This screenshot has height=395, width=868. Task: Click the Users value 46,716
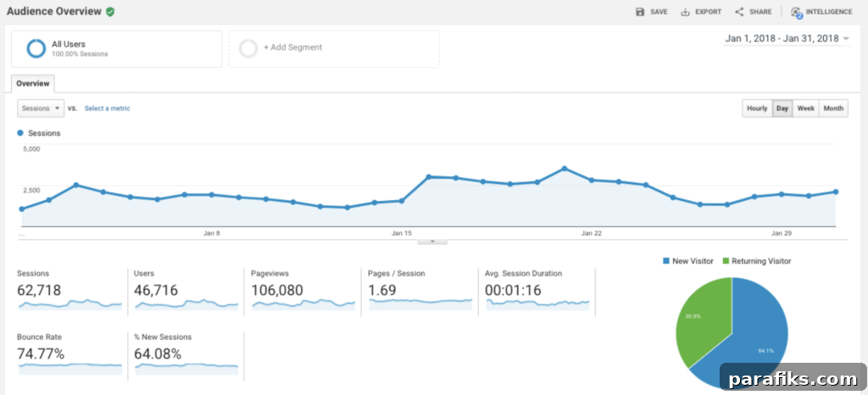pyautogui.click(x=156, y=290)
